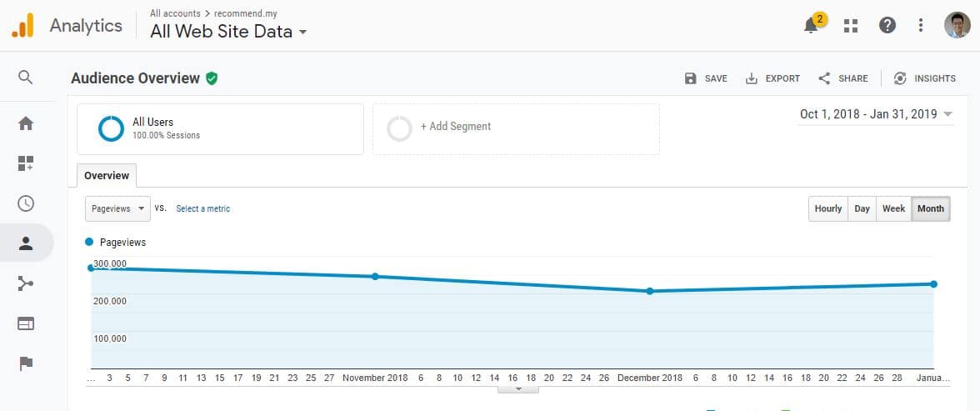
Task: Select the Overview tab
Action: click(107, 176)
